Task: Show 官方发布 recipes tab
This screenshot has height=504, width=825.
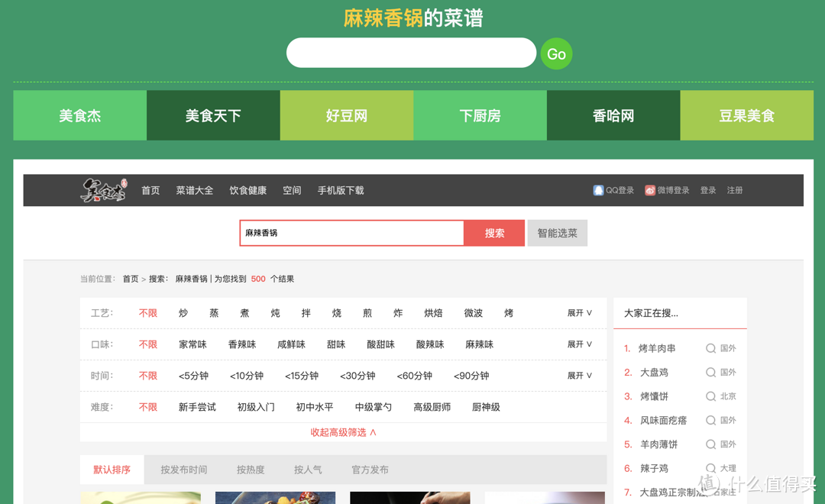Action: (370, 470)
